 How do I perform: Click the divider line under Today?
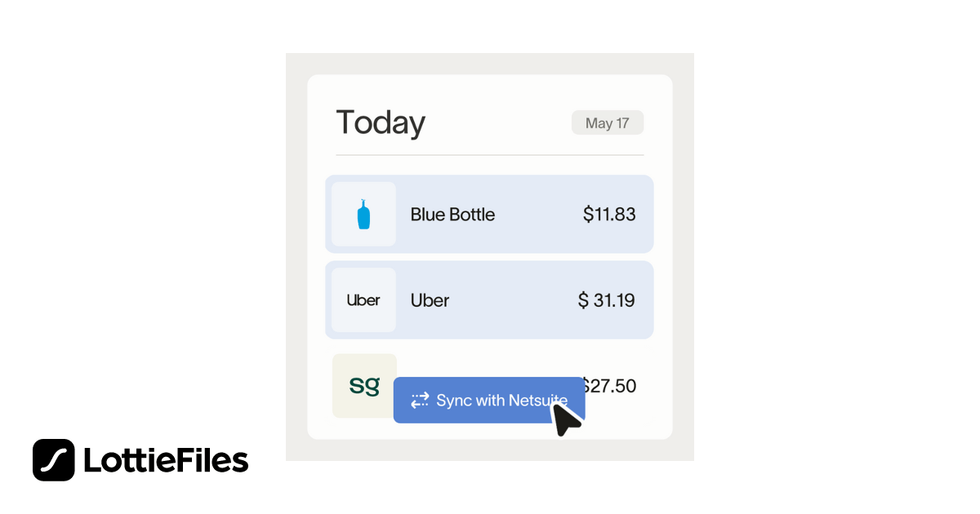point(490,155)
